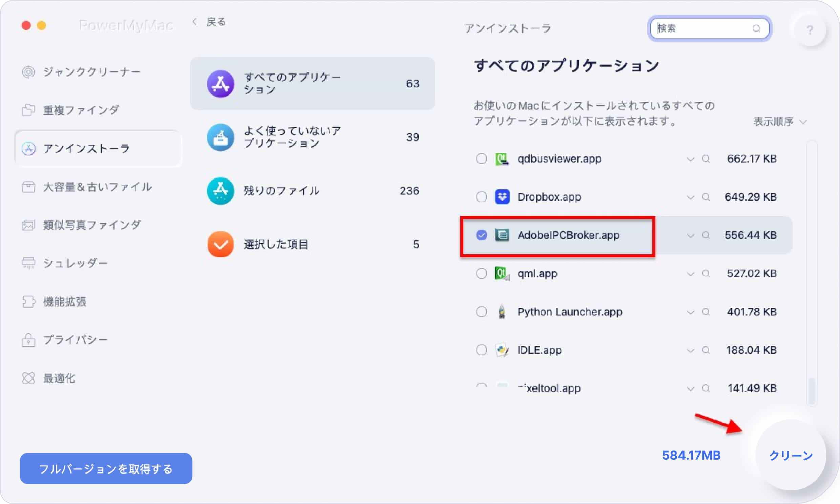This screenshot has height=504, width=840.
Task: Click the Similar Photo Finder (類似写真ファインダ) icon
Action: 28,225
